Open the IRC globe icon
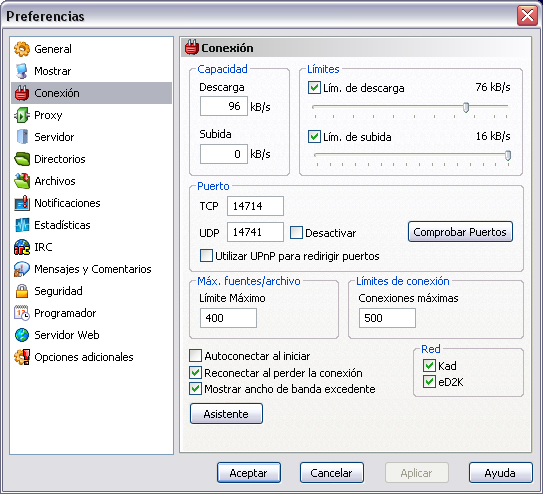This screenshot has width=543, height=494. 22,247
